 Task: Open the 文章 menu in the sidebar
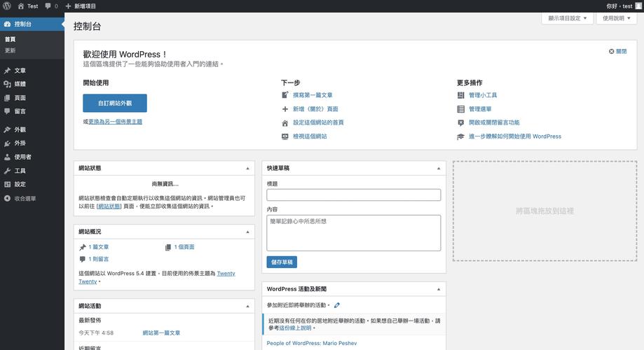pos(32,71)
